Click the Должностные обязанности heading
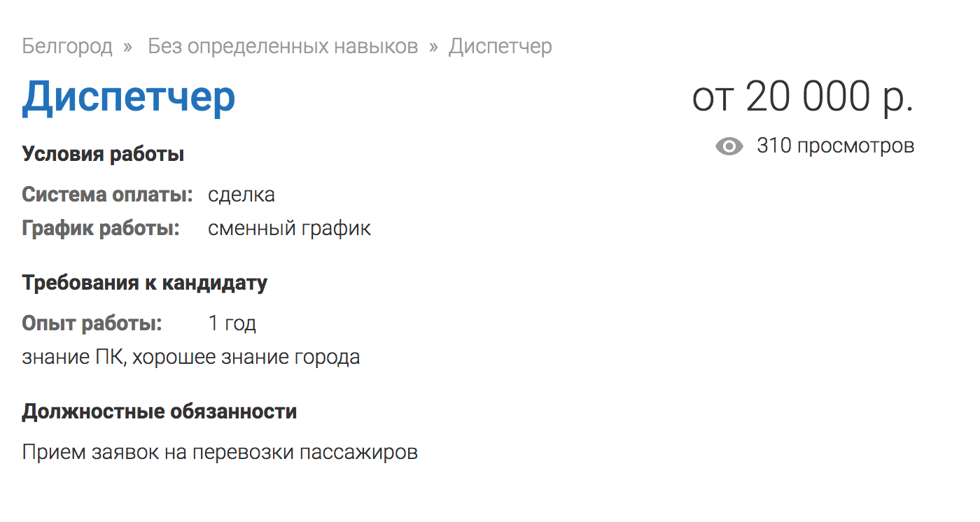 click(x=160, y=411)
